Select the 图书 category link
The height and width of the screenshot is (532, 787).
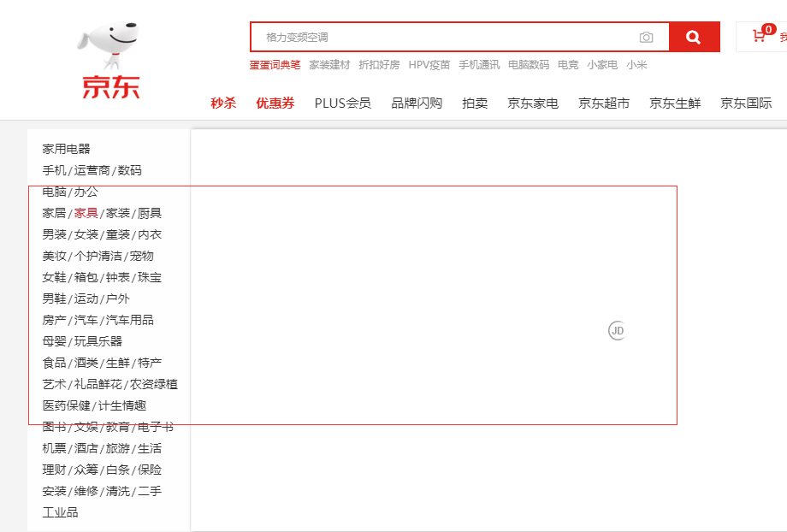(x=54, y=427)
